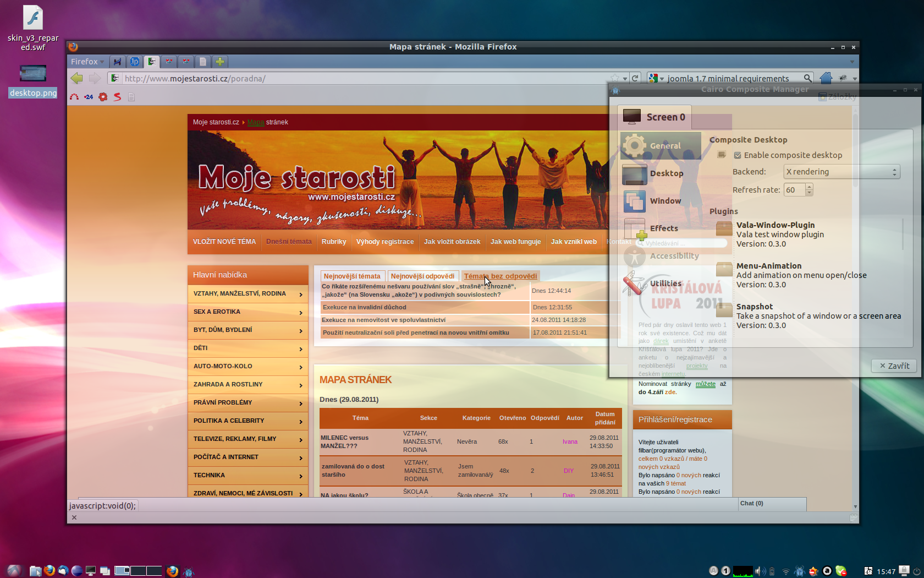Select the desktop.png desktop file

[33, 81]
